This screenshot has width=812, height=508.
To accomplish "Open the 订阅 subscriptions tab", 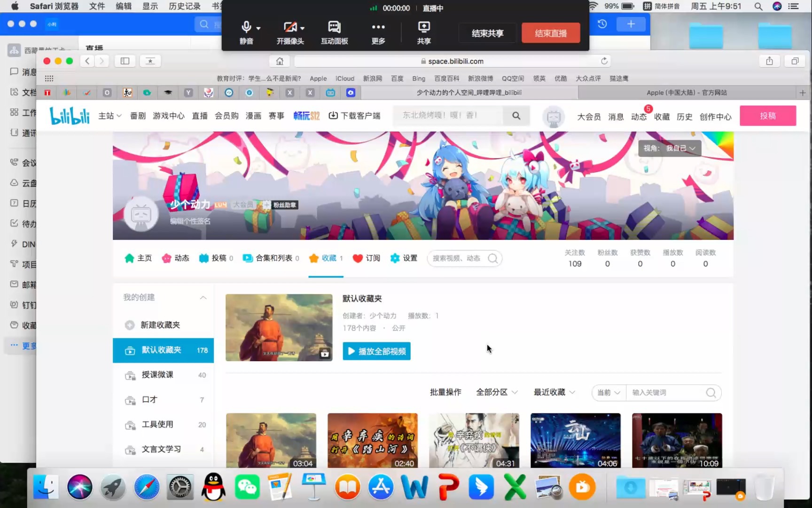I will click(x=366, y=258).
